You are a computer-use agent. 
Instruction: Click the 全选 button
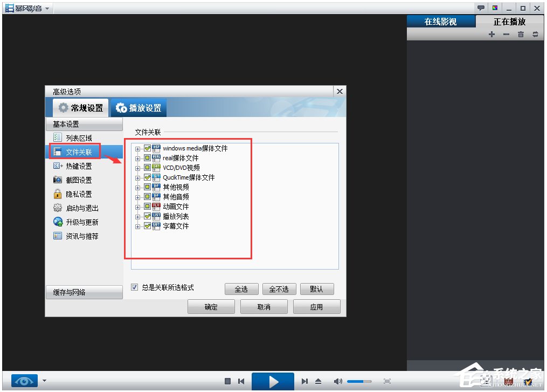[241, 289]
